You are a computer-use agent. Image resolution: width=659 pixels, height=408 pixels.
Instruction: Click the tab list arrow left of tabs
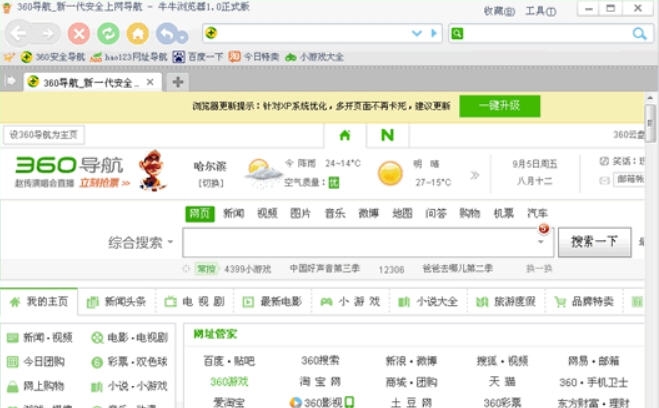[x=10, y=81]
